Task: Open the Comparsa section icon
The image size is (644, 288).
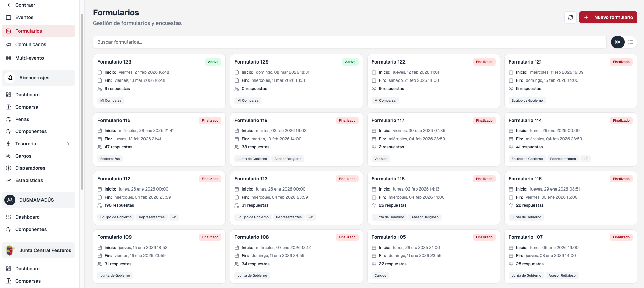Action: point(9,107)
